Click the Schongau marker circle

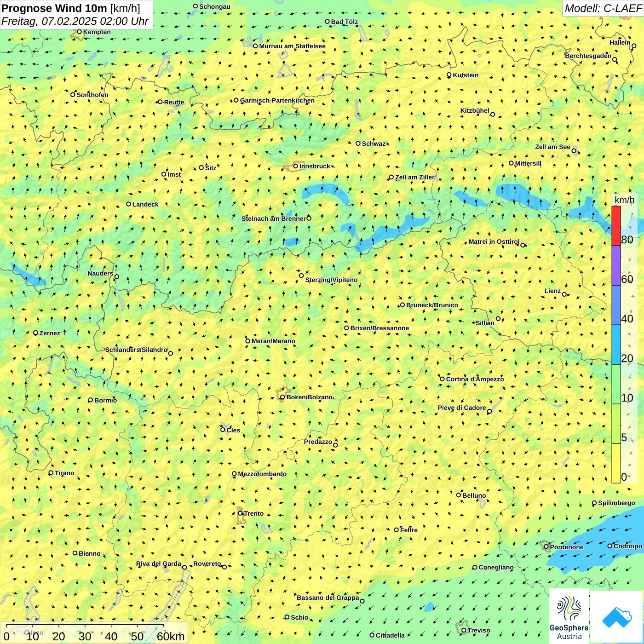[x=195, y=6]
